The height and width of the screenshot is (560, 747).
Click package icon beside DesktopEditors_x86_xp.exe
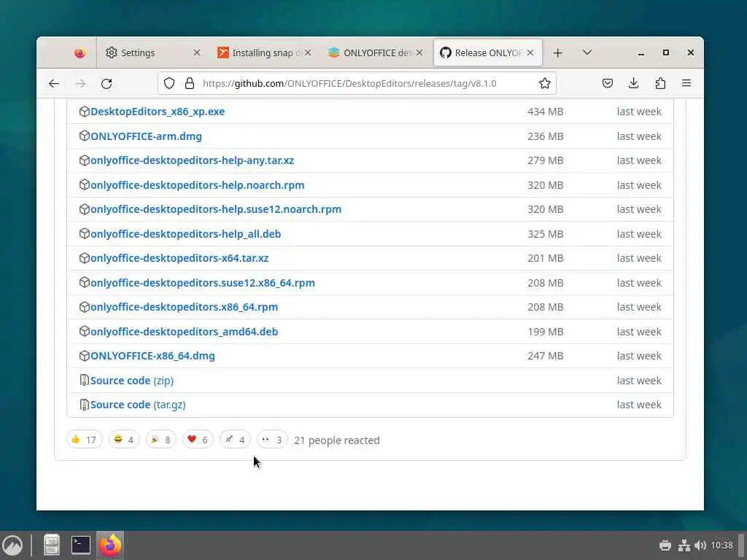point(85,112)
